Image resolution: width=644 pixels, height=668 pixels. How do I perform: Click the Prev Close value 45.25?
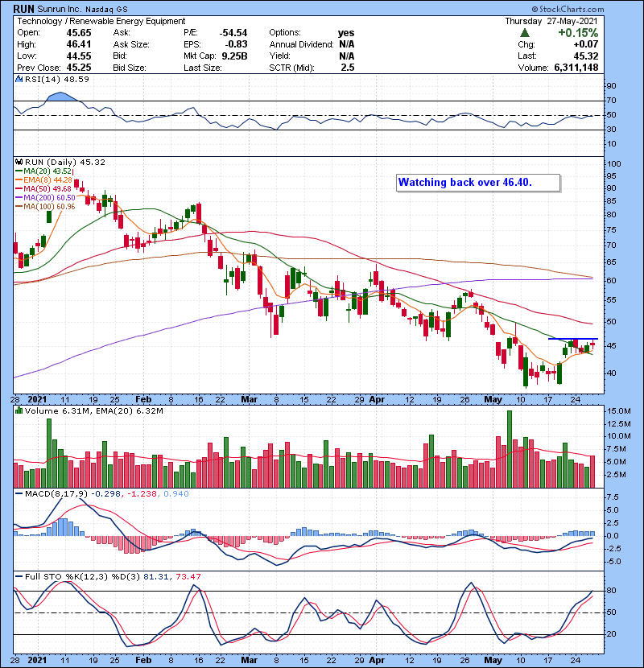pos(79,68)
